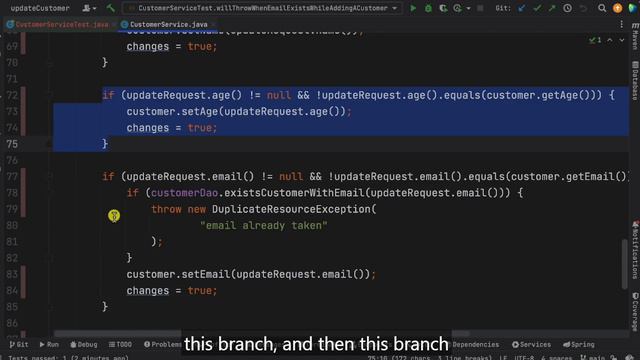Click the orange IDE updates icon

click(617, 8)
